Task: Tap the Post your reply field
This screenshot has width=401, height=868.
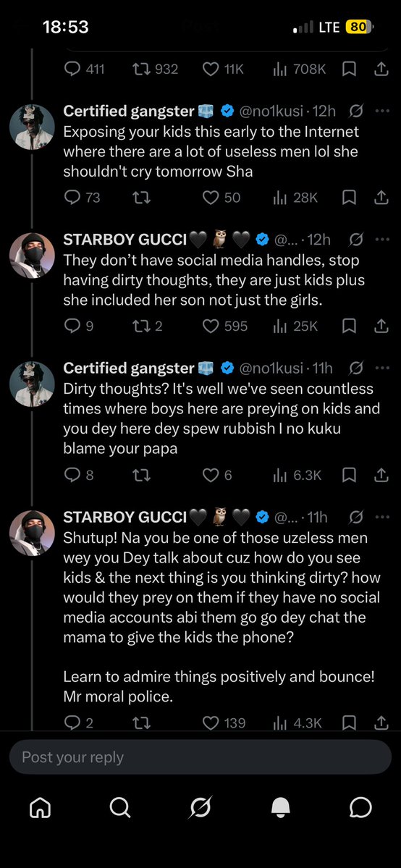Action: [200, 757]
